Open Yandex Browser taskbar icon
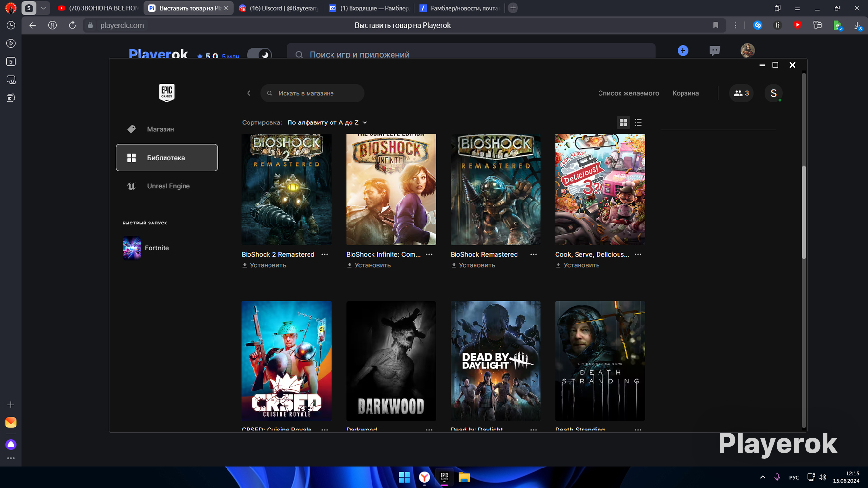Viewport: 868px width, 488px height. point(424,477)
